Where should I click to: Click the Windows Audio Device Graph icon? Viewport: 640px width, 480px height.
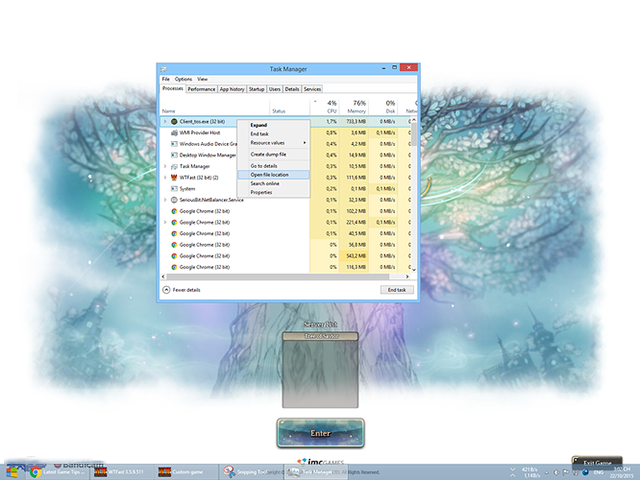click(173, 143)
